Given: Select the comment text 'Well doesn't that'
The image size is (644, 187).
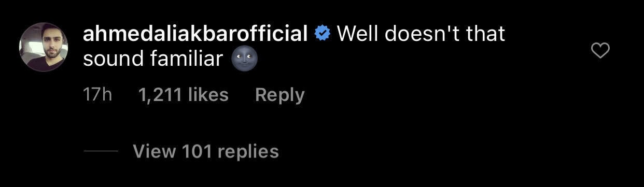Looking at the screenshot, I should [x=421, y=34].
